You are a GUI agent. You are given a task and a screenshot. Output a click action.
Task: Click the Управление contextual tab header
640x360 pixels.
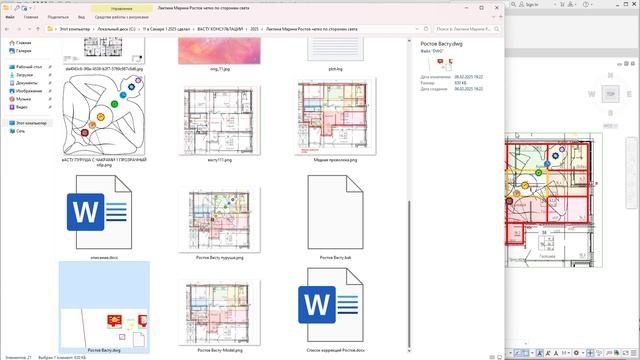(122, 8)
